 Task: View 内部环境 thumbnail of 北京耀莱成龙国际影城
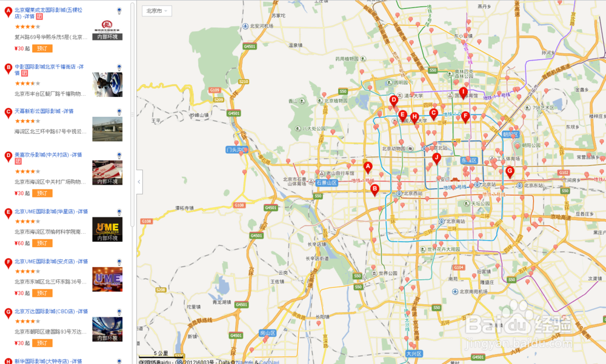coord(107,28)
